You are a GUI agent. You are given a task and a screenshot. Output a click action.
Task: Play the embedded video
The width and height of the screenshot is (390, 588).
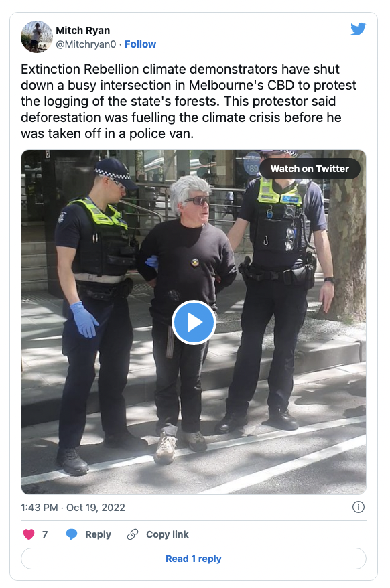194,322
